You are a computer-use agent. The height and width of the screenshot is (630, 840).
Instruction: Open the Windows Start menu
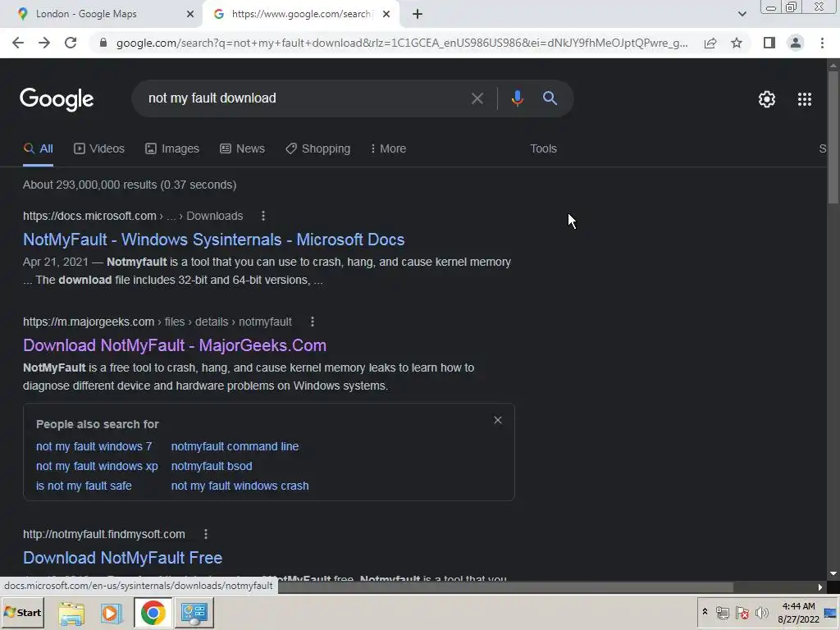(x=23, y=613)
